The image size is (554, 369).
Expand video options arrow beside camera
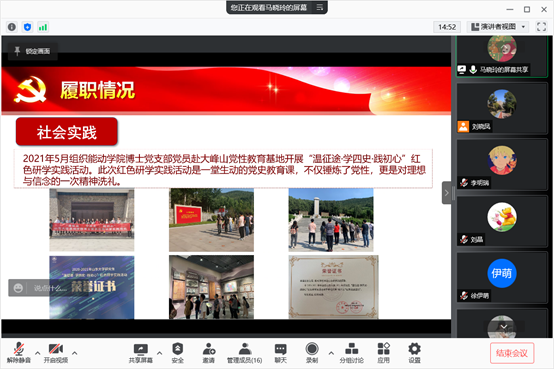pos(75,353)
